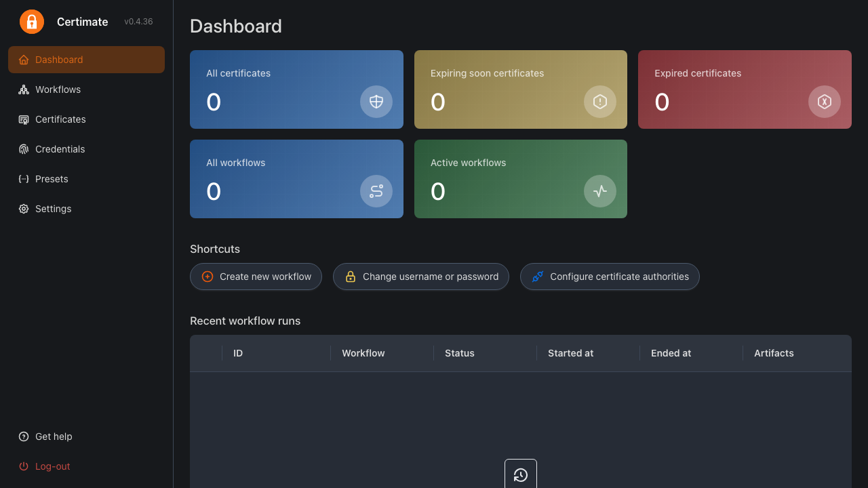Open the All workflows card

[296, 179]
